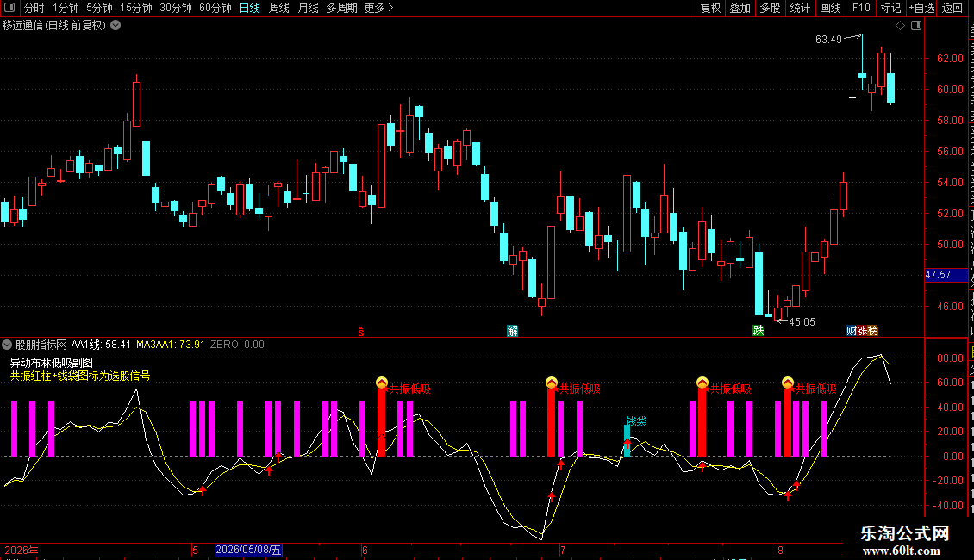This screenshot has width=974, height=560.
Task: Click the 涨 marker icon
Action: point(862,330)
